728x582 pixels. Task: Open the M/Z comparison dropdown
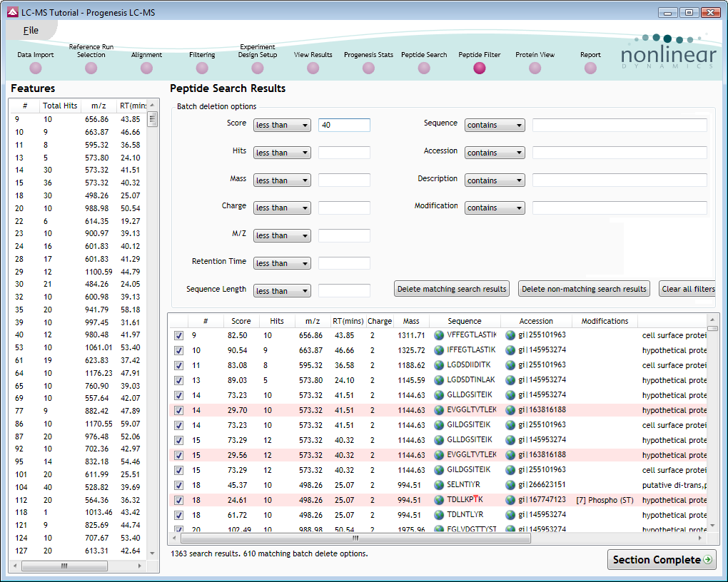(282, 235)
